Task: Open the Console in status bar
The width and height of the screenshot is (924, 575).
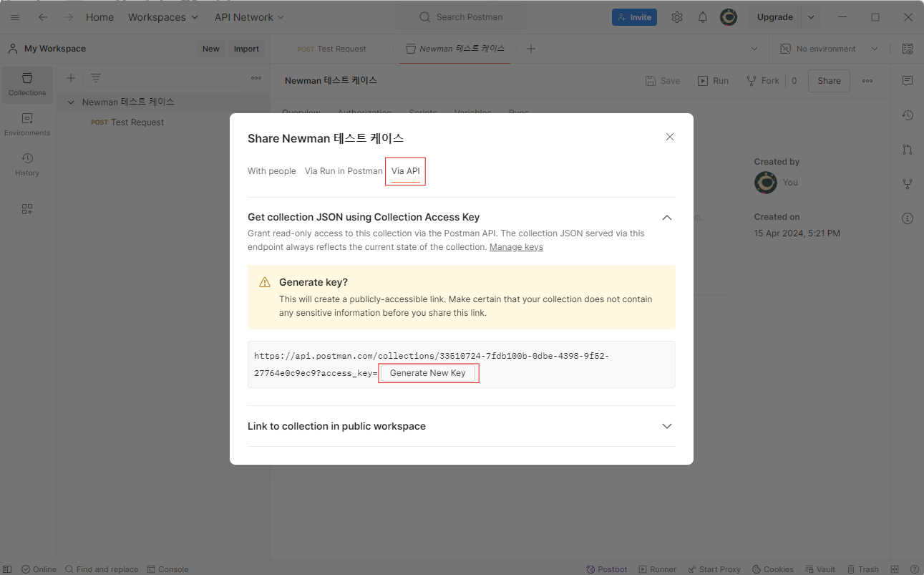Action: click(167, 569)
